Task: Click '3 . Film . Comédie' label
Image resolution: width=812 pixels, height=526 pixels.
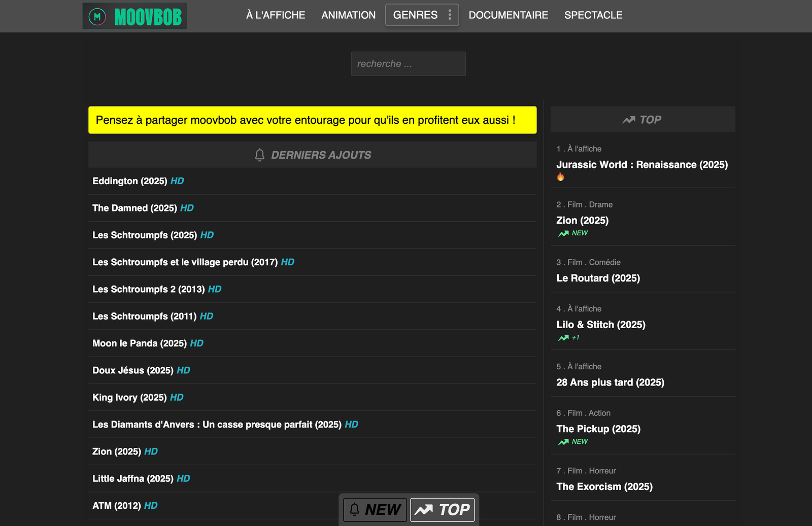Action: (588, 262)
